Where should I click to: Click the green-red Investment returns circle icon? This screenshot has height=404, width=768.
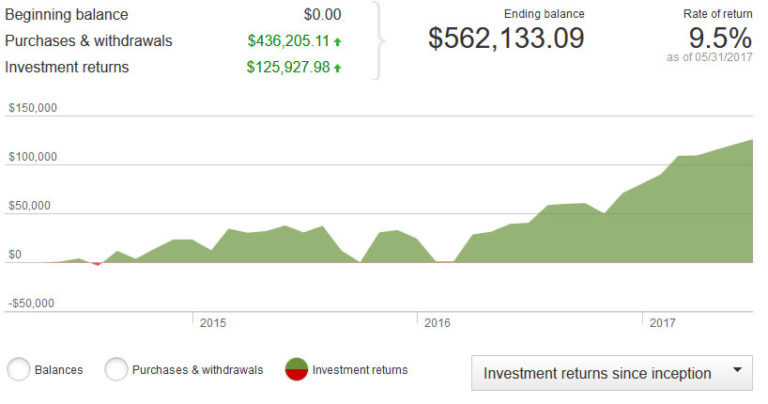[296, 370]
